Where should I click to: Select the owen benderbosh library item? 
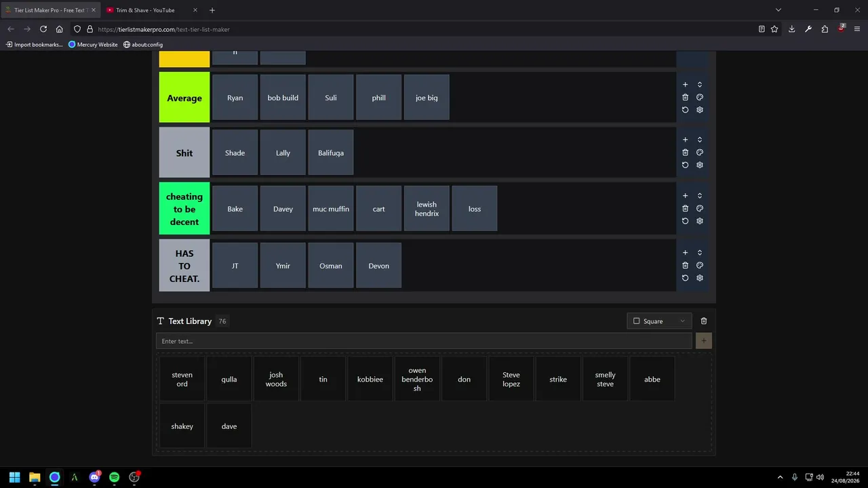[x=417, y=380]
